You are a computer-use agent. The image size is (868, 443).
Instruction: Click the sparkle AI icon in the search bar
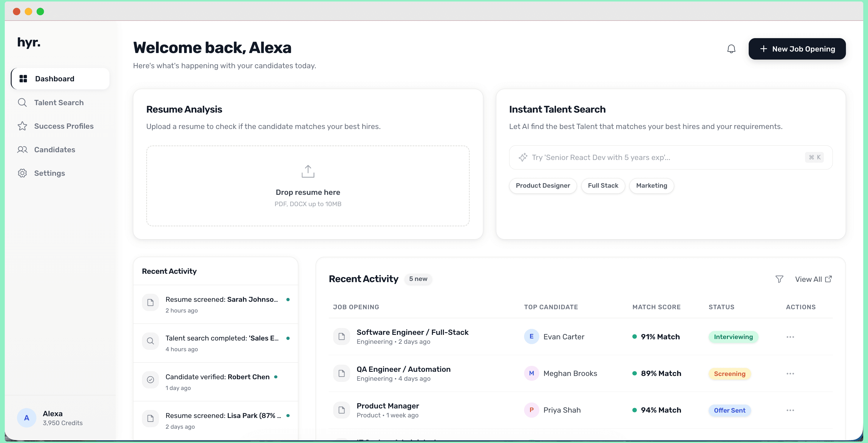pyautogui.click(x=523, y=157)
